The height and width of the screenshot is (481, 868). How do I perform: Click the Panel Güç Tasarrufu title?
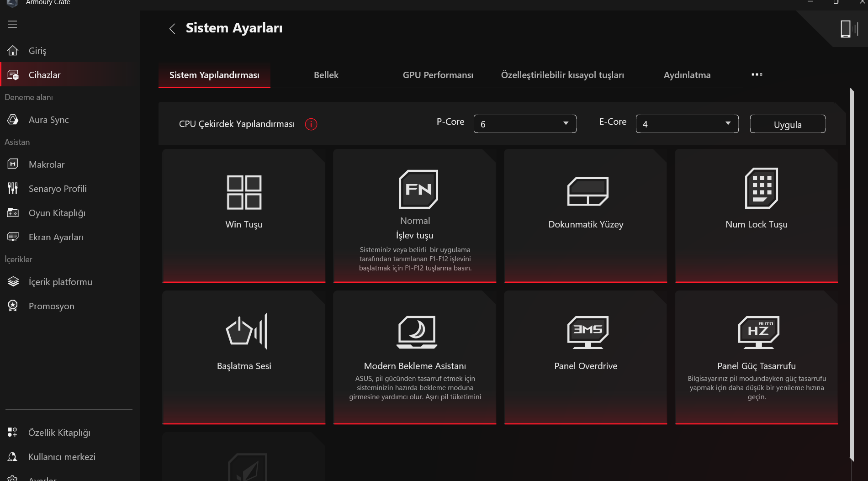tap(757, 366)
